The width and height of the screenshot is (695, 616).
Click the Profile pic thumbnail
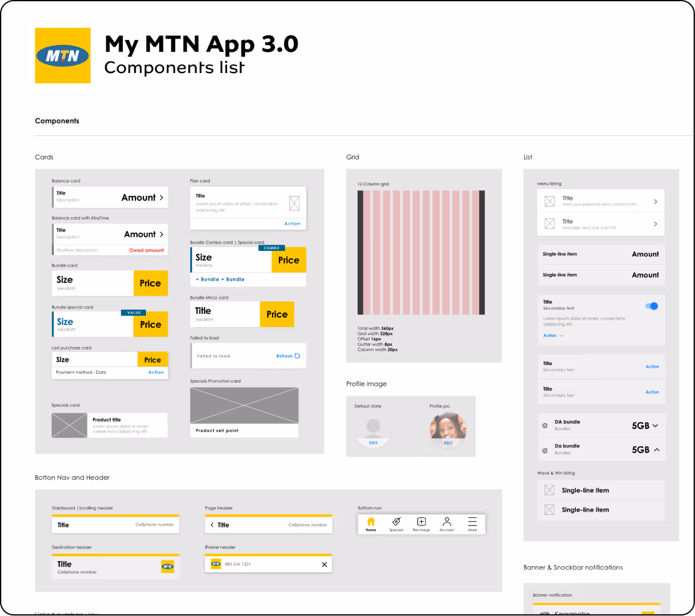pyautogui.click(x=447, y=430)
